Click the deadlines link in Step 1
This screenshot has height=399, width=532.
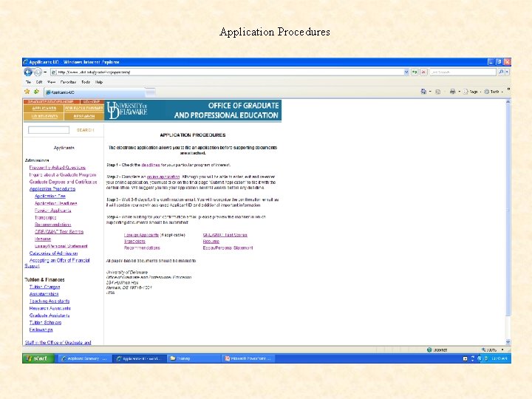(151, 165)
